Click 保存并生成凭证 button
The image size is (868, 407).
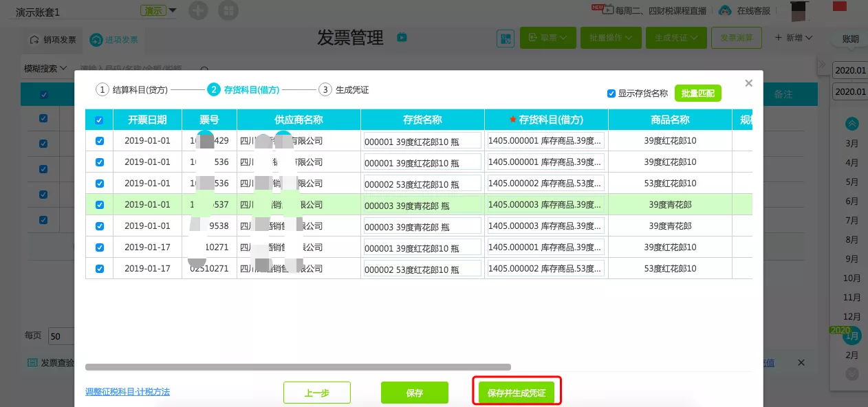(517, 393)
